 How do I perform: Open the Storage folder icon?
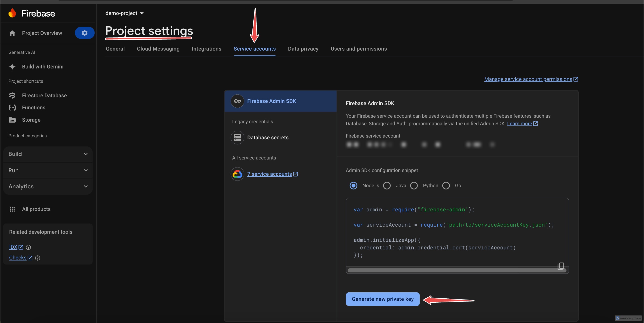click(12, 120)
